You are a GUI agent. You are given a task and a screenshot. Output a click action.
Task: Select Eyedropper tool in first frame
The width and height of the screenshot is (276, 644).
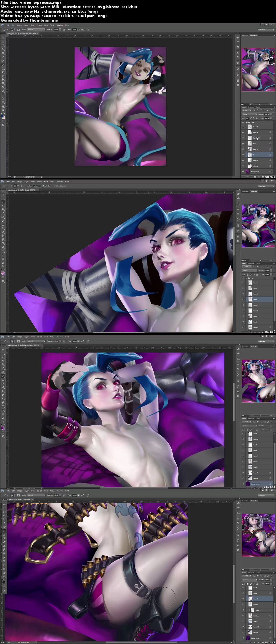pos(3,57)
